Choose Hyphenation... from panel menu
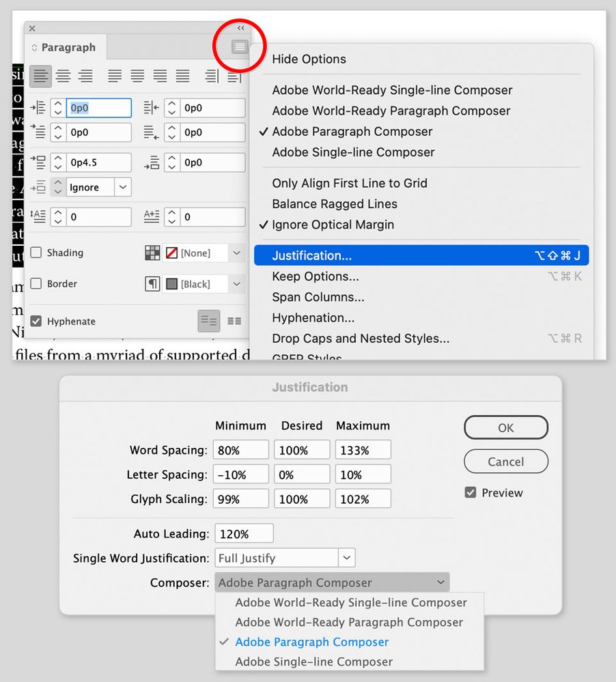The height and width of the screenshot is (682, 616). [x=421, y=318]
